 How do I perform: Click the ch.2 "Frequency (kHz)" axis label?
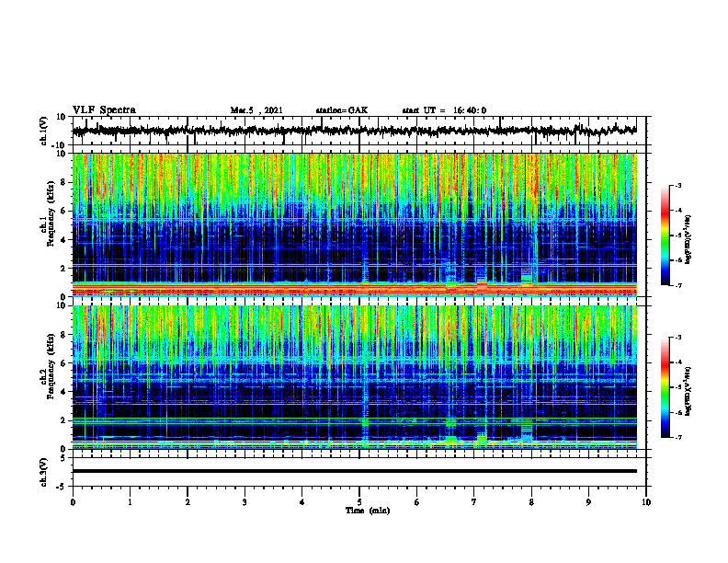pos(51,366)
